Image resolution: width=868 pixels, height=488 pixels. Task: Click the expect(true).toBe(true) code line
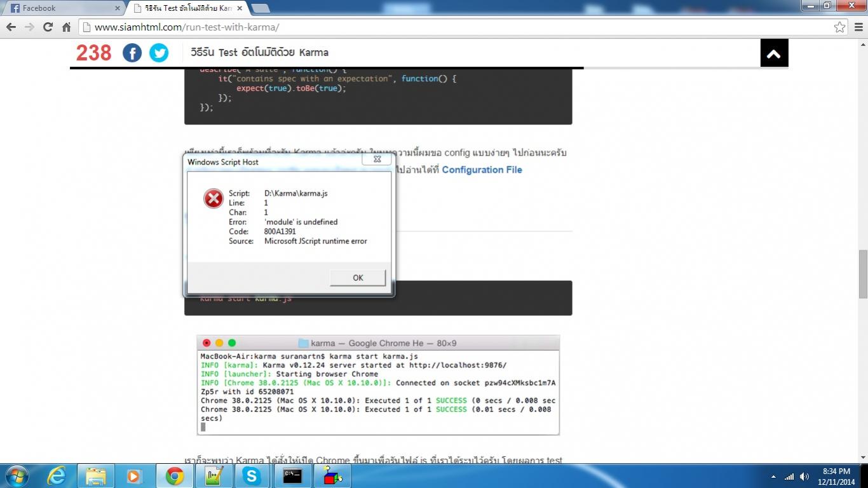click(x=291, y=88)
